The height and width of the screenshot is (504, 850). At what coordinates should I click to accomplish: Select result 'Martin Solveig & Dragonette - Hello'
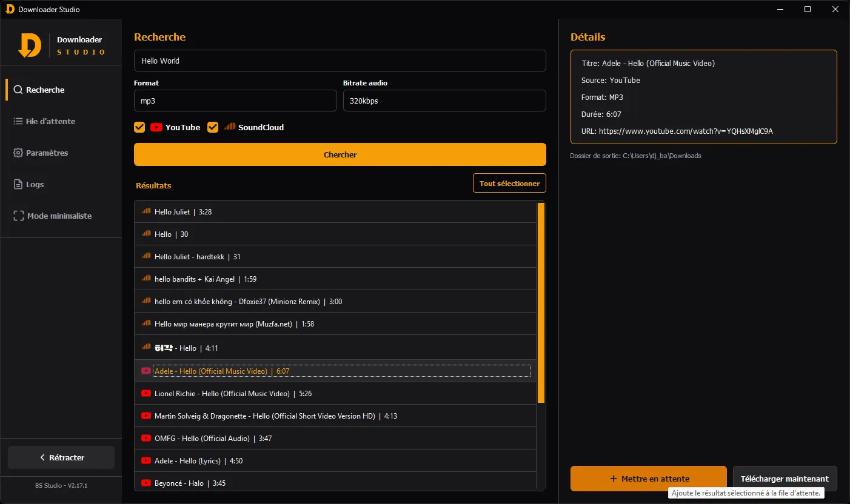(335, 416)
